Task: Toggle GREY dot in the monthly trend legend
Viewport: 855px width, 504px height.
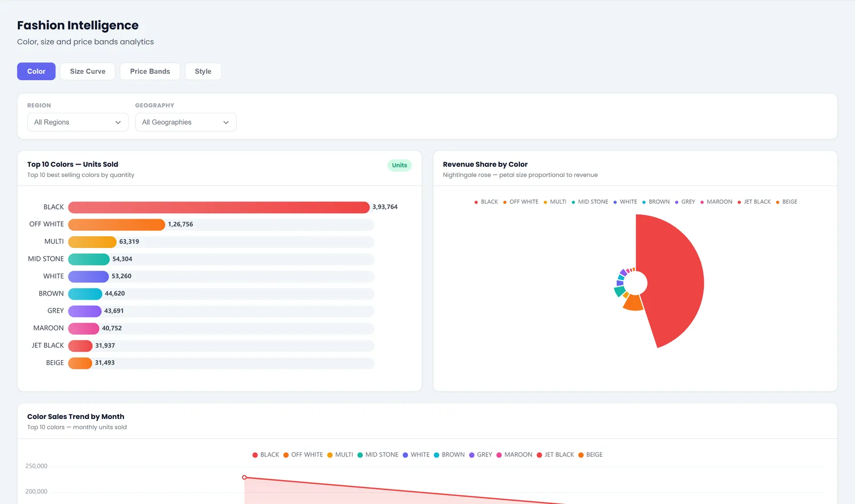Action: (x=472, y=455)
